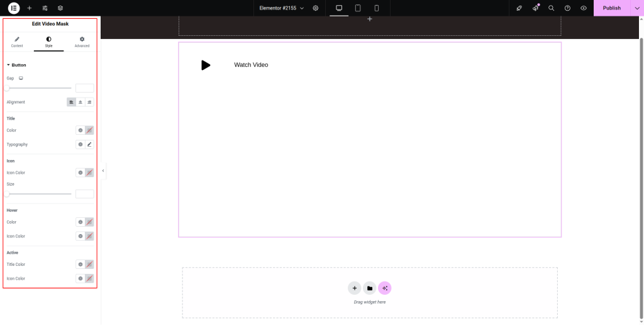The width and height of the screenshot is (644, 325).
Task: Click the add element plus icon in top bar
Action: pos(29,8)
